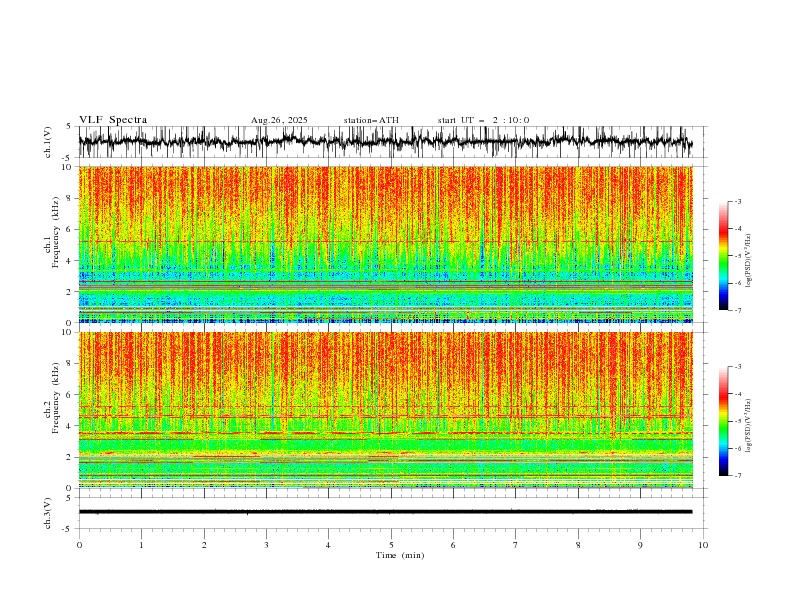
Task: Click the '5' tick on time axis
Action: point(391,545)
